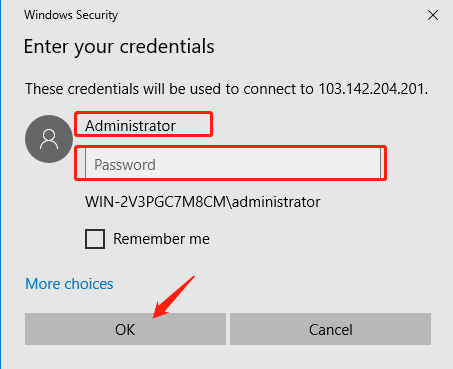Screen dimensions: 453x369
Task: Close the Windows Security dialog with X
Action: (x=433, y=15)
